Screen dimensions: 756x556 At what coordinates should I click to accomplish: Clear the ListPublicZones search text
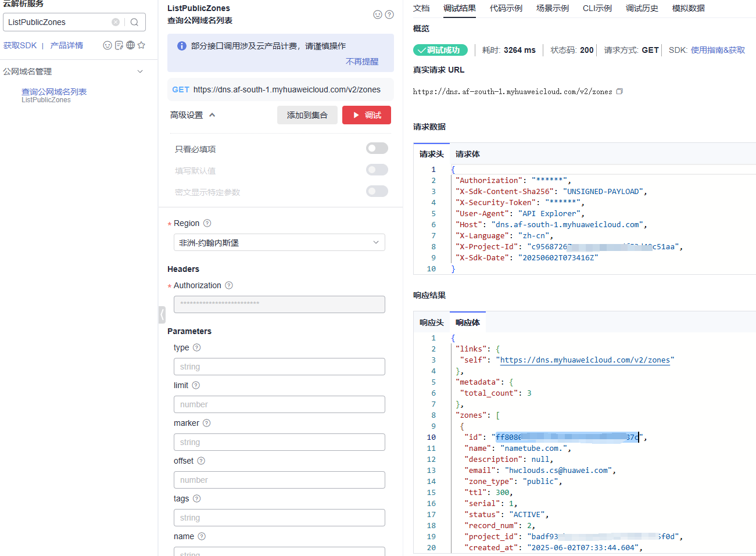(116, 22)
